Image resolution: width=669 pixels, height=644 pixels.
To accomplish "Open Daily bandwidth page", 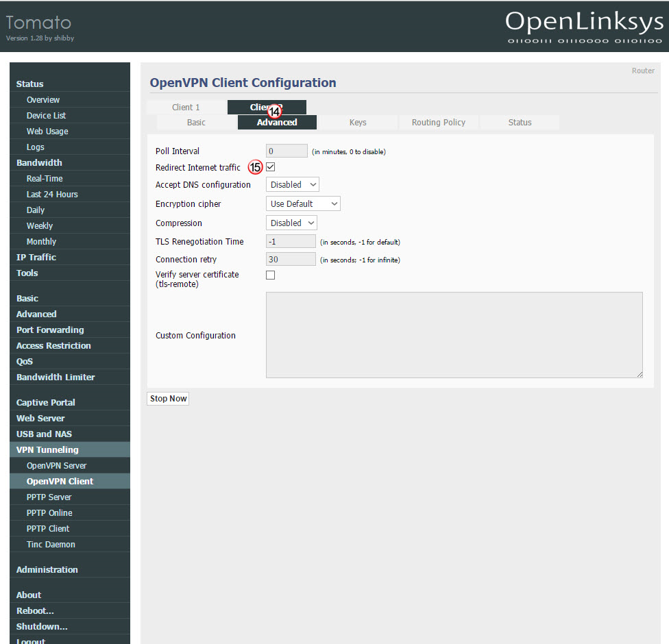I will [x=70, y=210].
